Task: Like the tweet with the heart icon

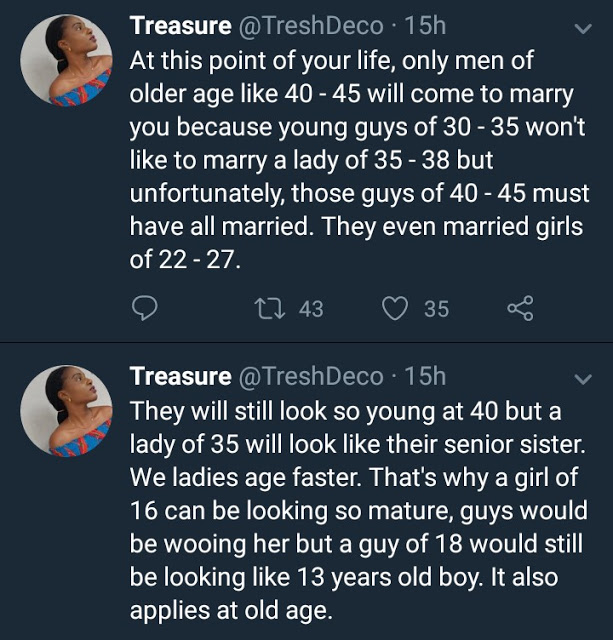Action: click(396, 308)
